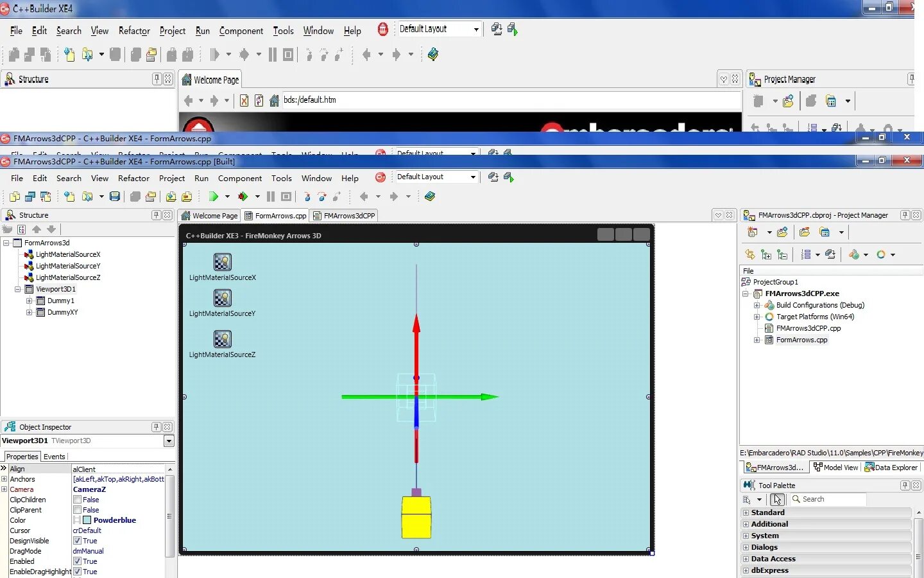Click the Program Reset stop icon in the front toolbar
The image size is (924, 578).
(x=286, y=197)
